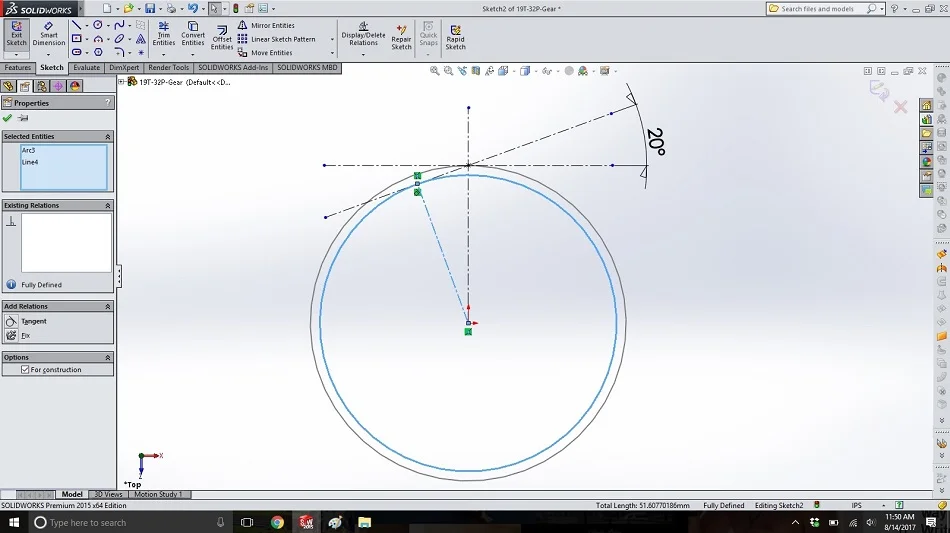
Task: Open Google Chrome from the taskbar
Action: (277, 522)
